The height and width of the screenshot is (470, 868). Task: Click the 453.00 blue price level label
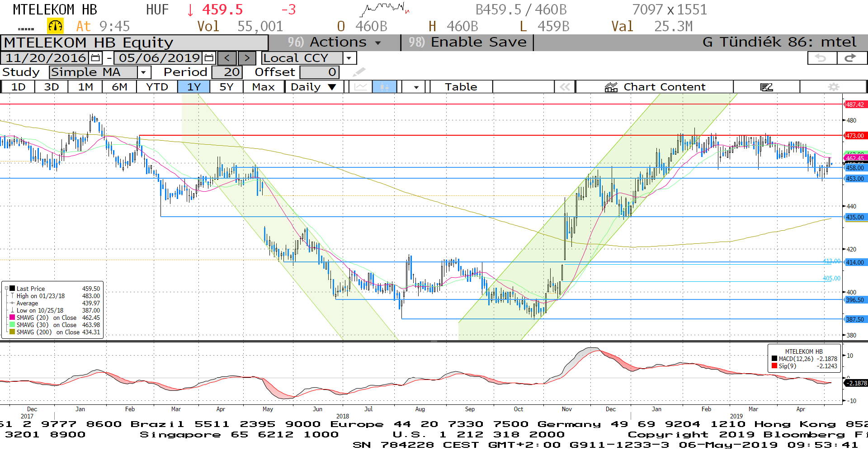tap(855, 179)
